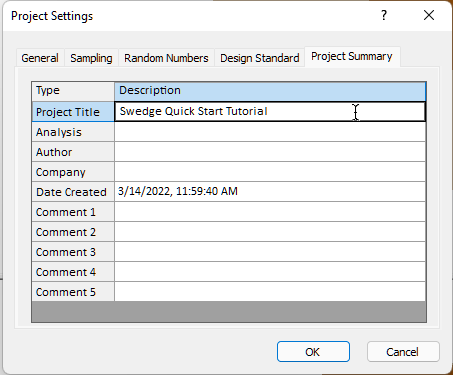This screenshot has height=375, width=453.
Task: Click the Description column header
Action: (270, 91)
